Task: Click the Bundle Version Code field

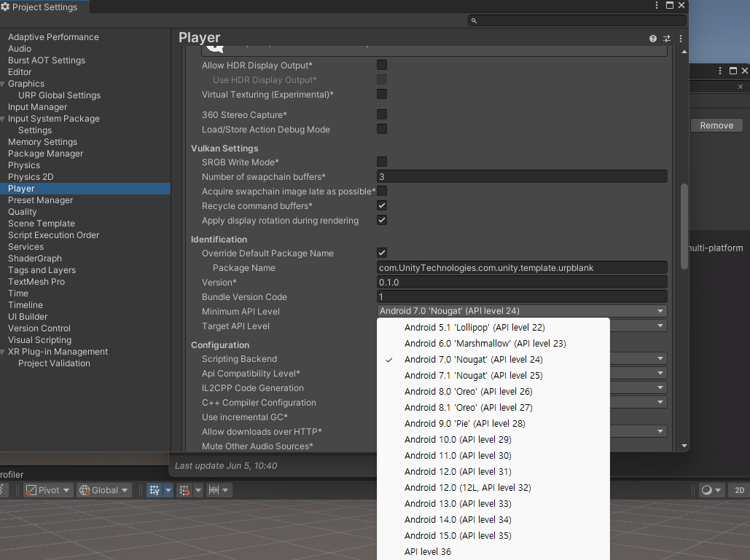Action: coord(522,296)
